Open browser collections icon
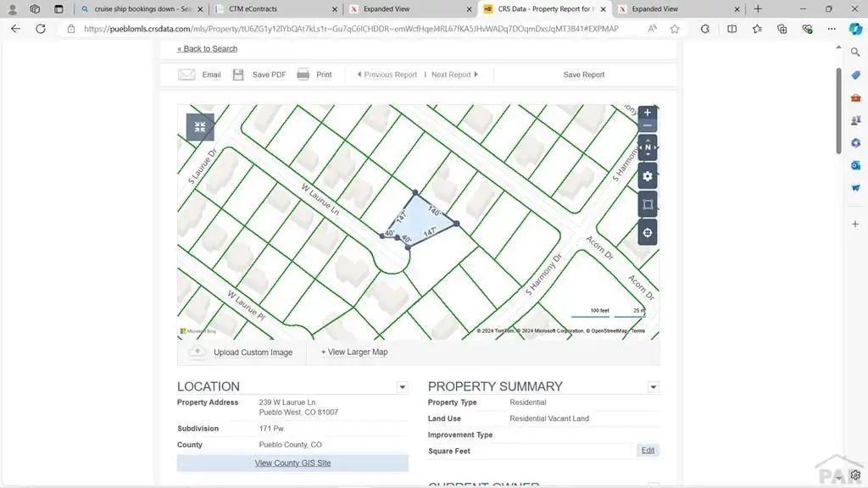 point(782,29)
